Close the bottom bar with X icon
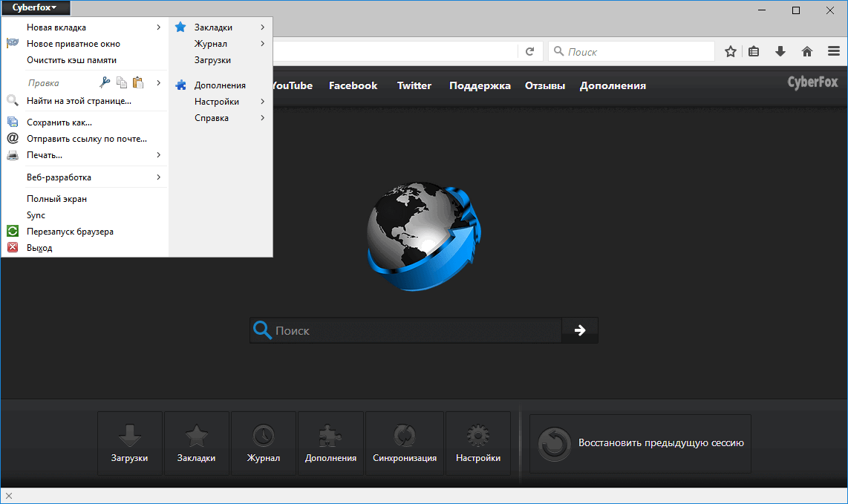This screenshot has width=848, height=504. click(x=9, y=495)
